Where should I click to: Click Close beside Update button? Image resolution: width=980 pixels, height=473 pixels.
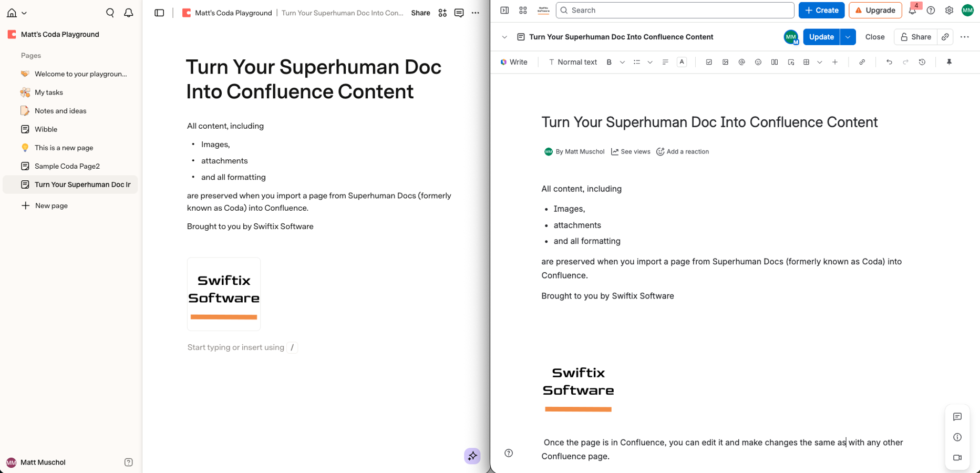[874, 37]
